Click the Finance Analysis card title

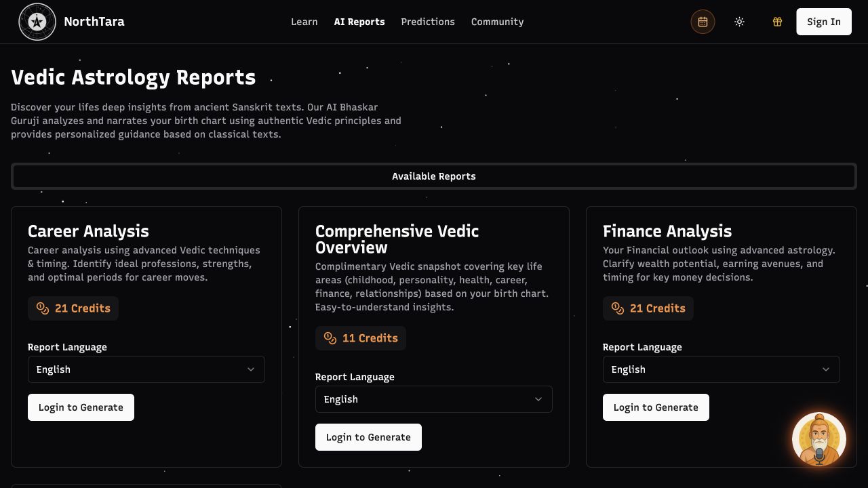pyautogui.click(x=667, y=231)
